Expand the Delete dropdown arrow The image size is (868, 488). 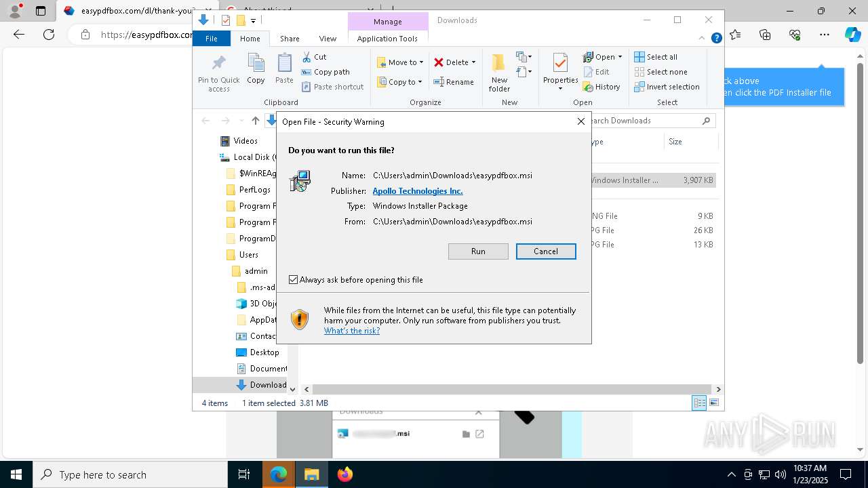[473, 62]
